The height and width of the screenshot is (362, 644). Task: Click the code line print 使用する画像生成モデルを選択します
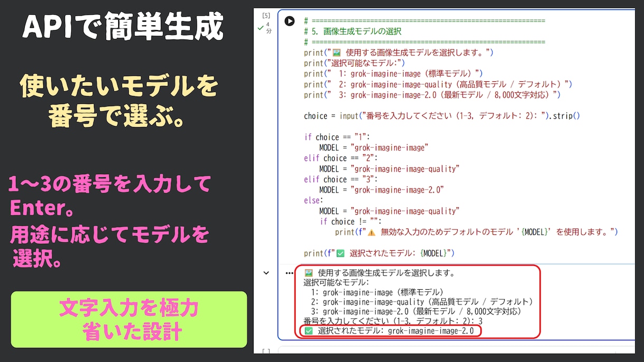point(399,53)
